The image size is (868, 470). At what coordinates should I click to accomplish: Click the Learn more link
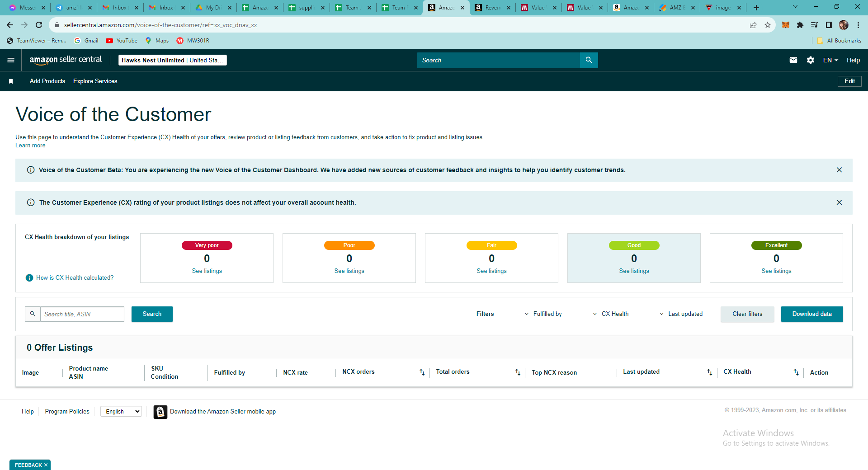(x=30, y=146)
